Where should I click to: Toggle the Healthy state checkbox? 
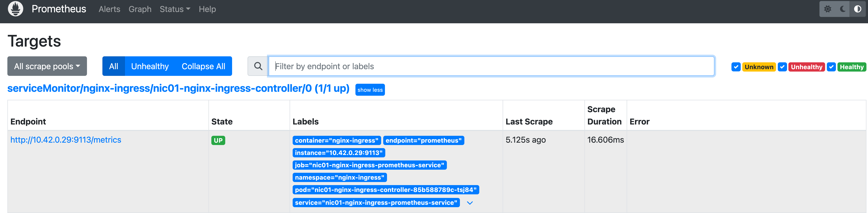[831, 67]
